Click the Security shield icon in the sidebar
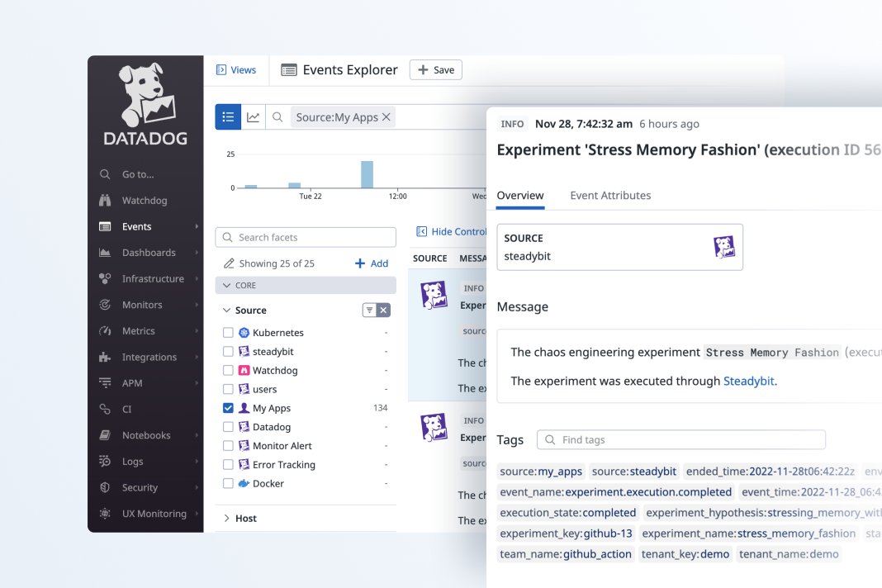Screen dimensions: 882x588 [105, 487]
